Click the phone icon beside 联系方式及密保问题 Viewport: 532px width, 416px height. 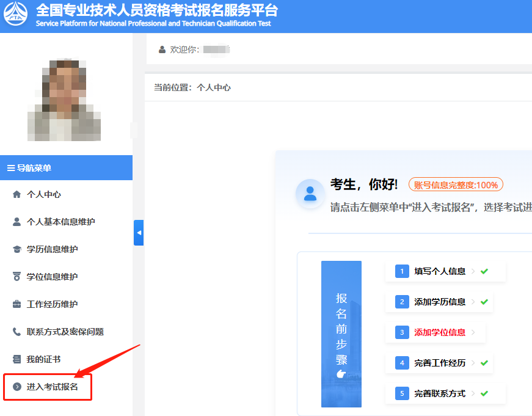pyautogui.click(x=16, y=332)
